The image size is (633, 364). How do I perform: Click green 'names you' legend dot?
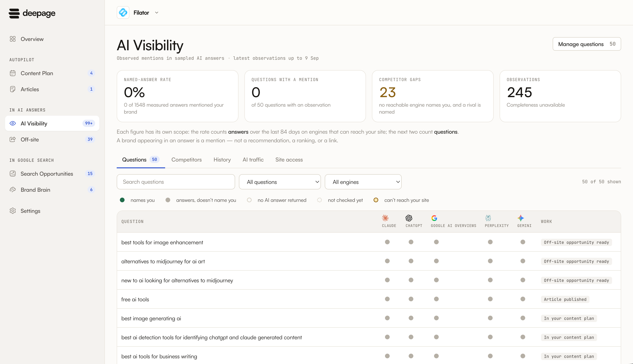(122, 200)
